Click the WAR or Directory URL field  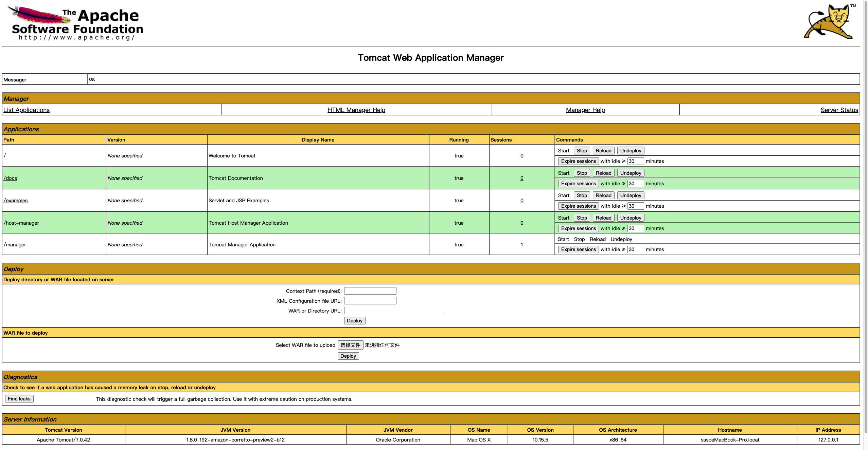[x=394, y=311]
